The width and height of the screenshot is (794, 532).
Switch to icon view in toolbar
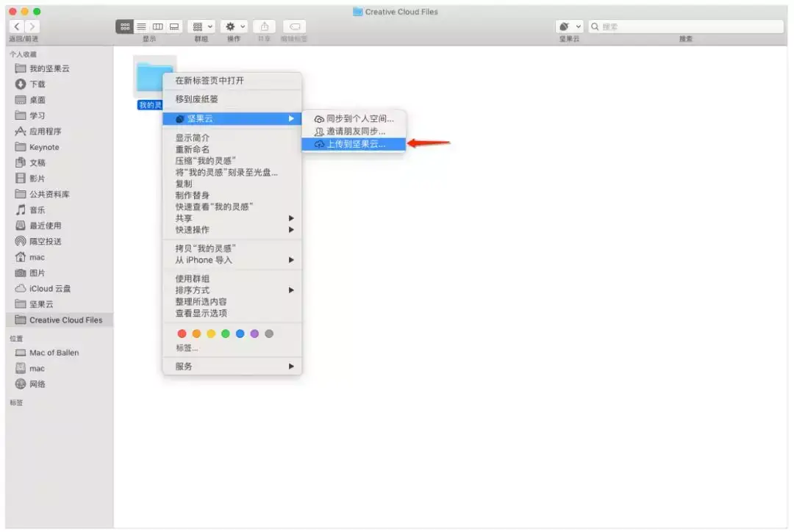click(x=124, y=26)
